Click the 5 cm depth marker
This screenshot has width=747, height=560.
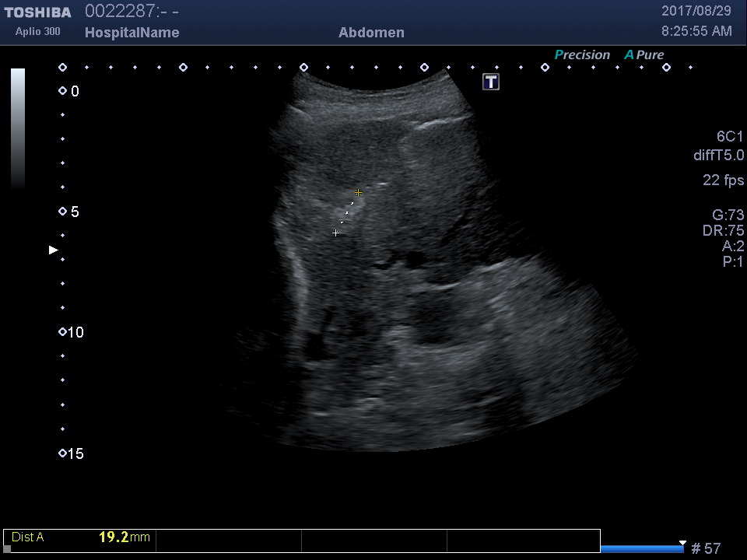pos(62,212)
